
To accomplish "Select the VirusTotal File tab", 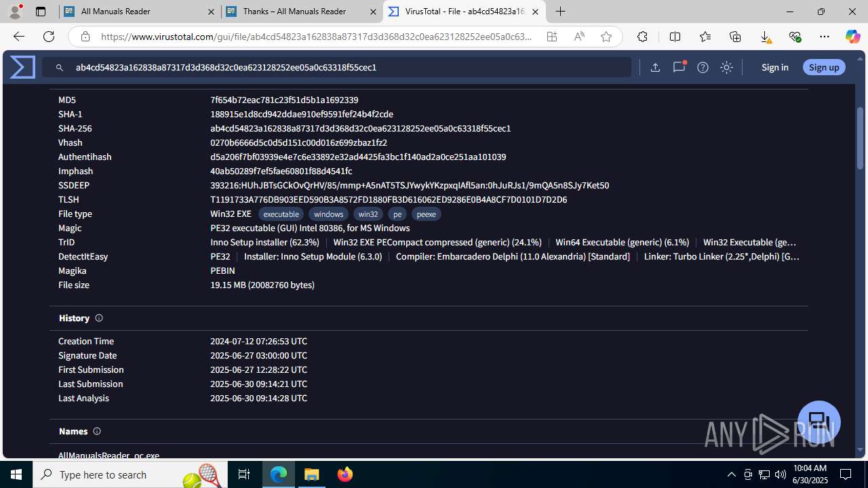I will click(x=464, y=12).
